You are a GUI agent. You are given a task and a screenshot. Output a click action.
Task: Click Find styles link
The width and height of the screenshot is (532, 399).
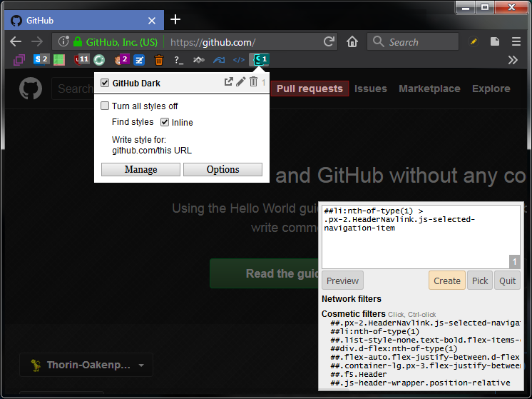click(133, 122)
